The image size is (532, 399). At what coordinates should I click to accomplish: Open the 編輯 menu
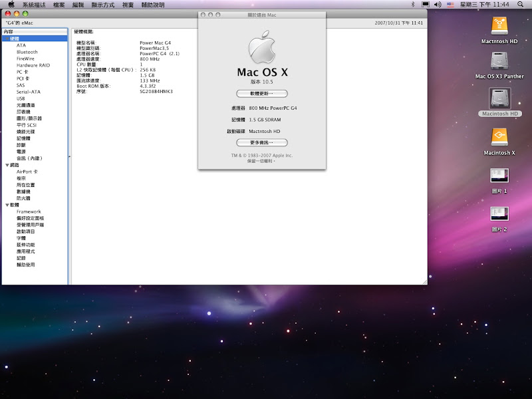[x=78, y=5]
